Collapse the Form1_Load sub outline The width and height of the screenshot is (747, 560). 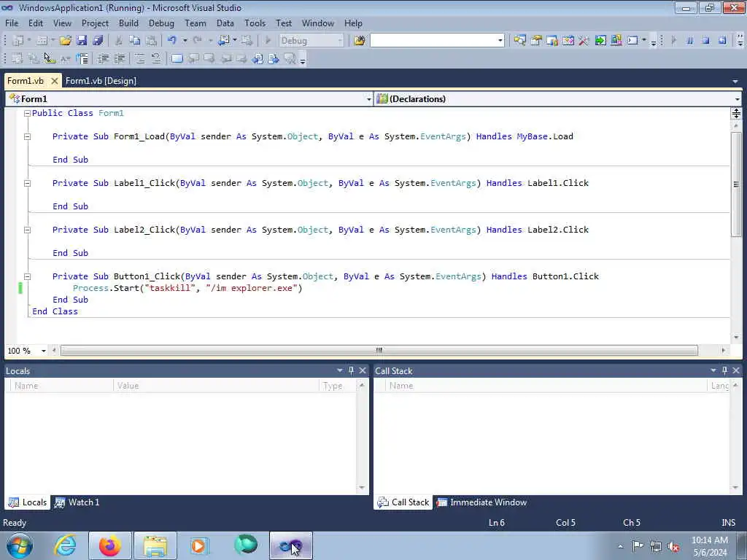(27, 136)
